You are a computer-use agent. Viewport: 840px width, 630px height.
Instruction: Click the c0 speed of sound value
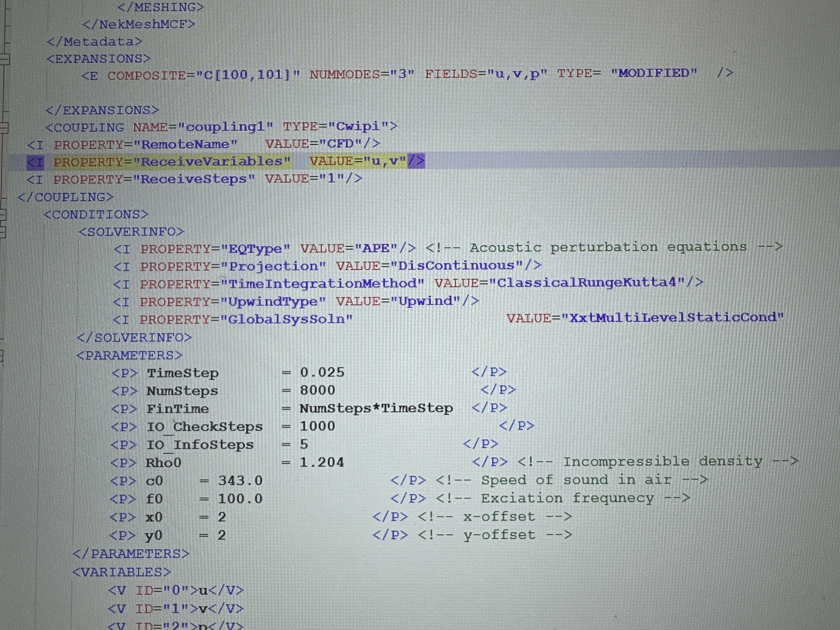[240, 480]
